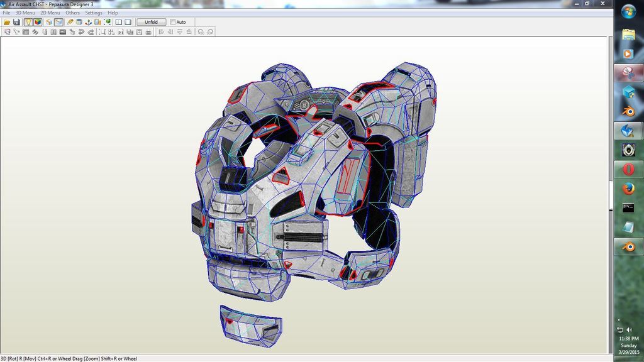Open Windows Explorer from the taskbar

coord(628,35)
